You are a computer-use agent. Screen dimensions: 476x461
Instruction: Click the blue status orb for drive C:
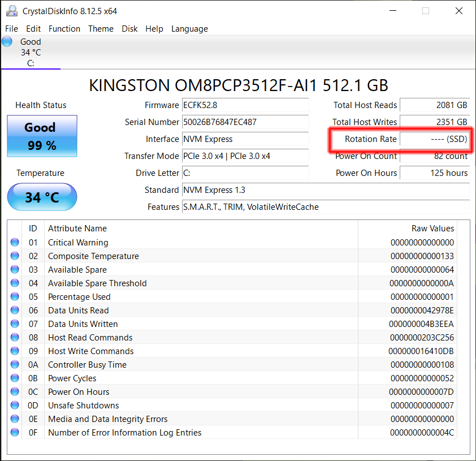click(7, 42)
